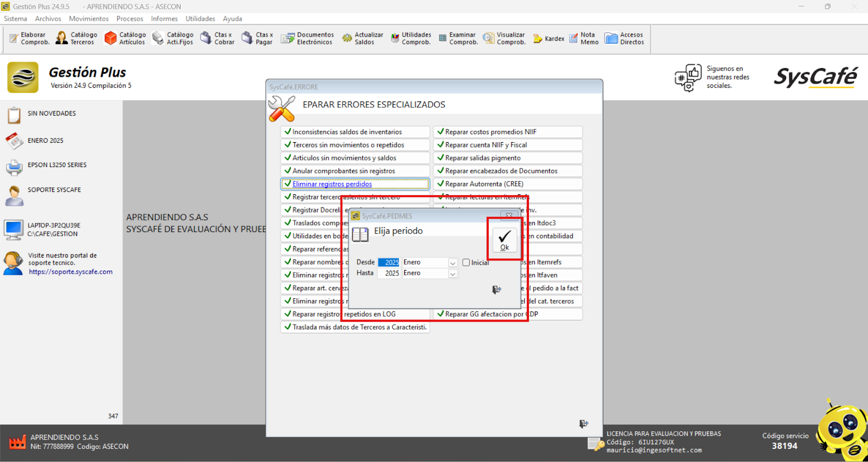Enable the Inicial checkbox
Screen dimensions: 868x462
click(466, 262)
